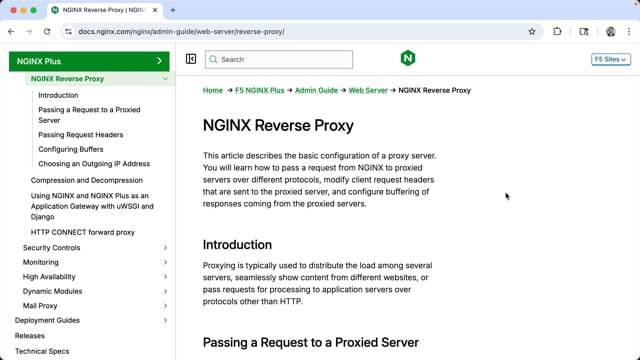The image size is (640, 360).
Task: Open Deployment Guides in the sidebar
Action: 47,320
